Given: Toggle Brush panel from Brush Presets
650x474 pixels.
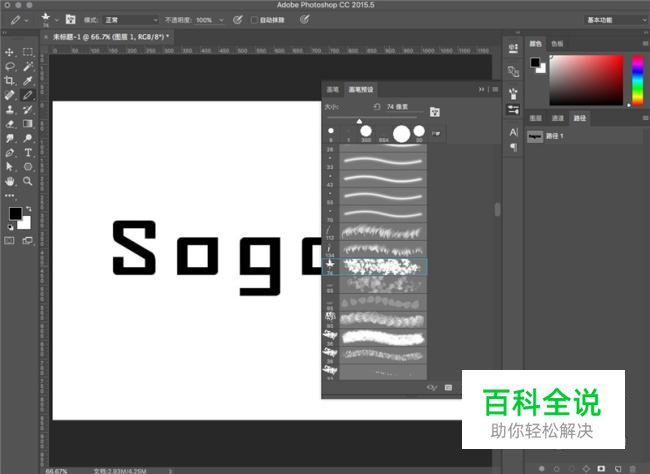Looking at the screenshot, I should tap(434, 112).
